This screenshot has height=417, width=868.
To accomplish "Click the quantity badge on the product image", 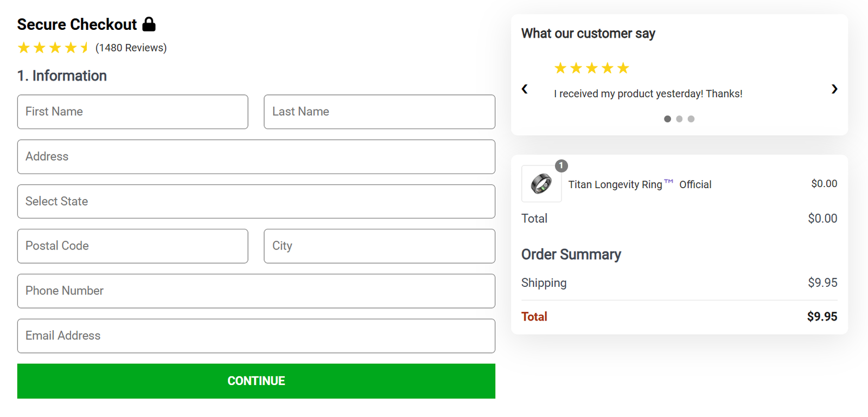I will coord(561,166).
